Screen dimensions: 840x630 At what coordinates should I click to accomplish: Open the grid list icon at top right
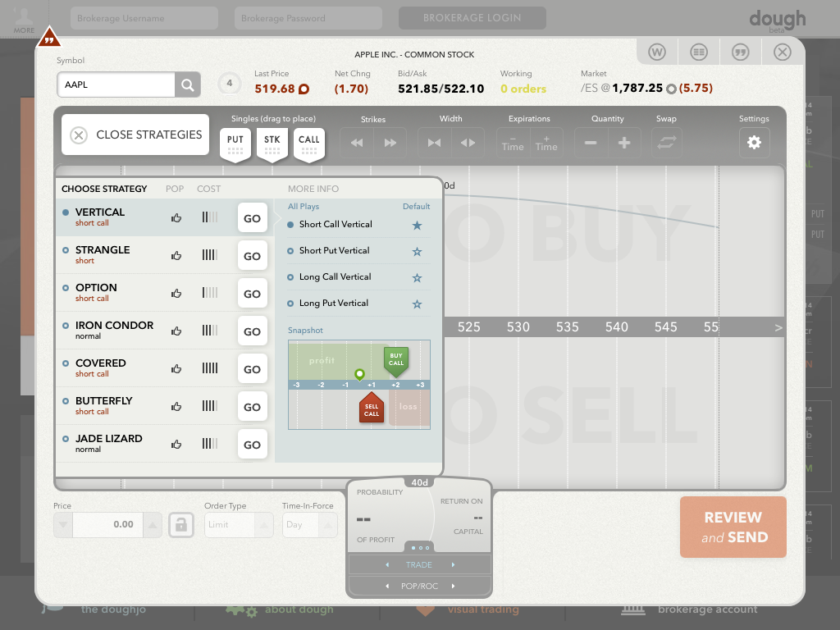699,52
